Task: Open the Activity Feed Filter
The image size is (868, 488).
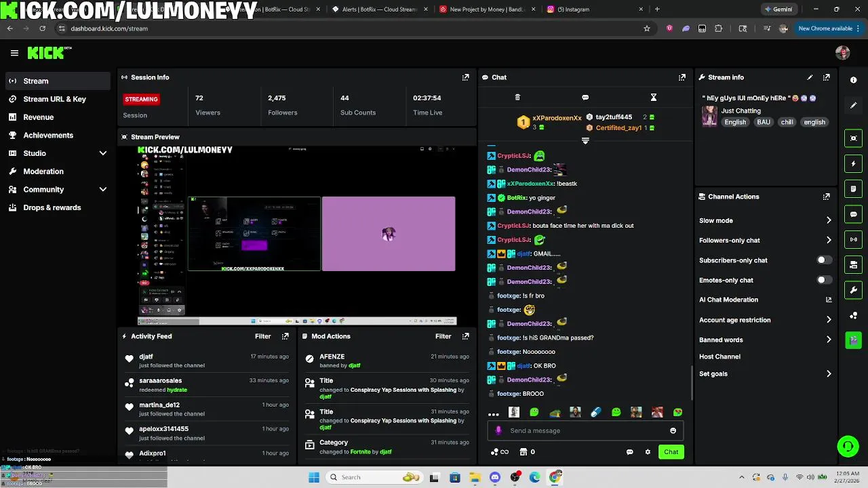Action: pos(262,336)
